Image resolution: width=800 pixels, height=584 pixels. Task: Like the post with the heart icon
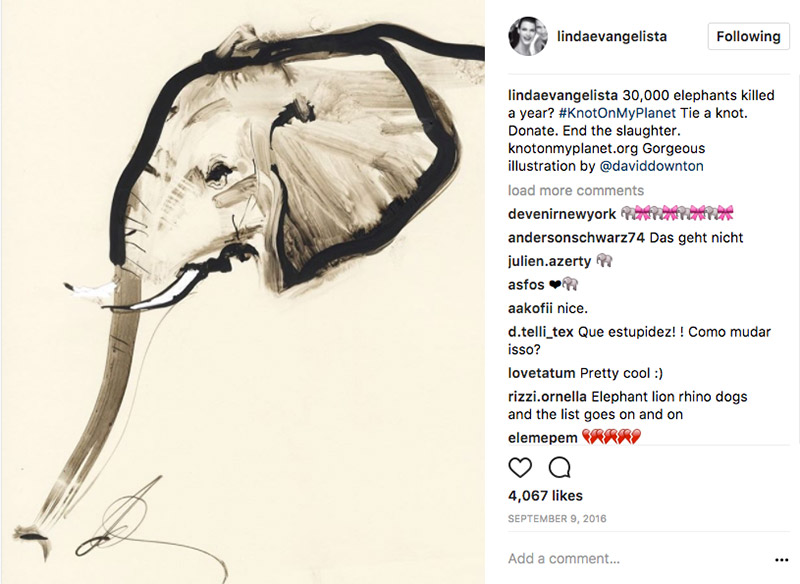[520, 467]
